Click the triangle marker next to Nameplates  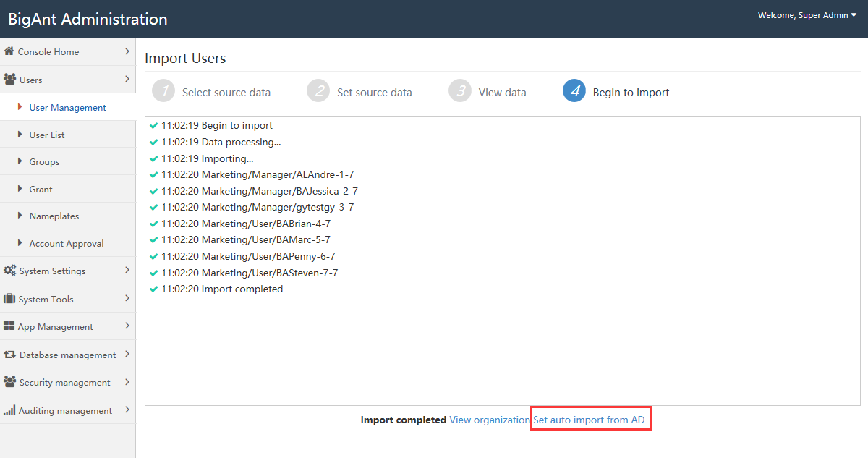[x=20, y=216]
